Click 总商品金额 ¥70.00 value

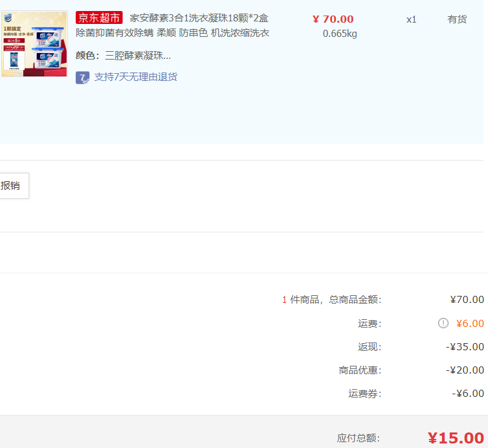tap(467, 300)
